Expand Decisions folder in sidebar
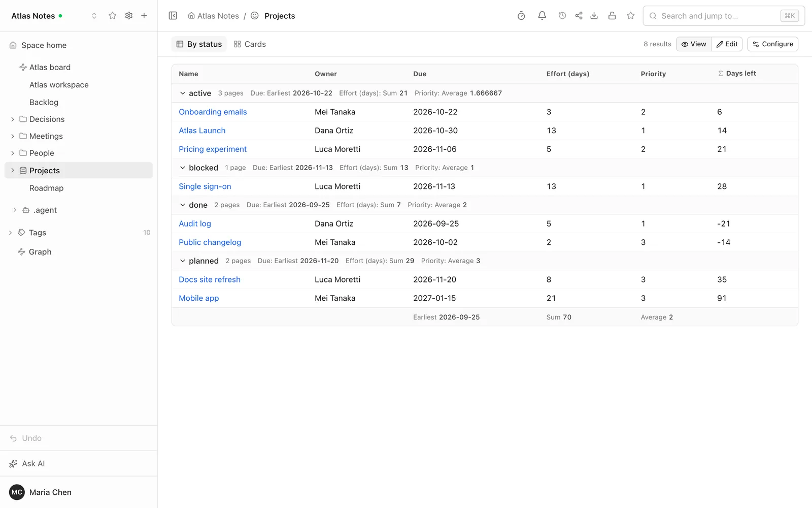The height and width of the screenshot is (508, 812). pos(13,119)
